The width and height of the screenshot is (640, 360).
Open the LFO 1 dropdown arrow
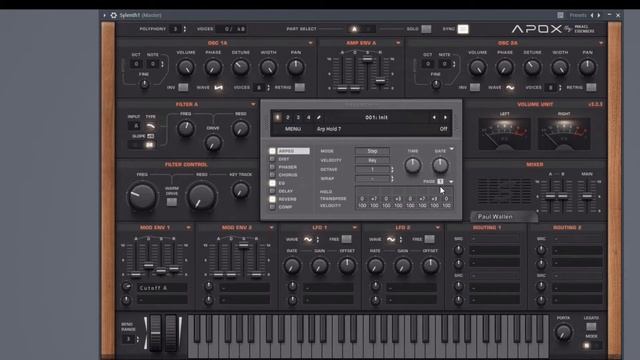coord(354,227)
